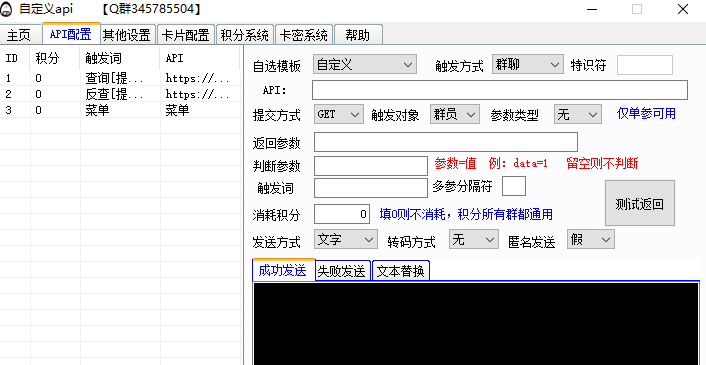Focus the API URL input field

500,90
